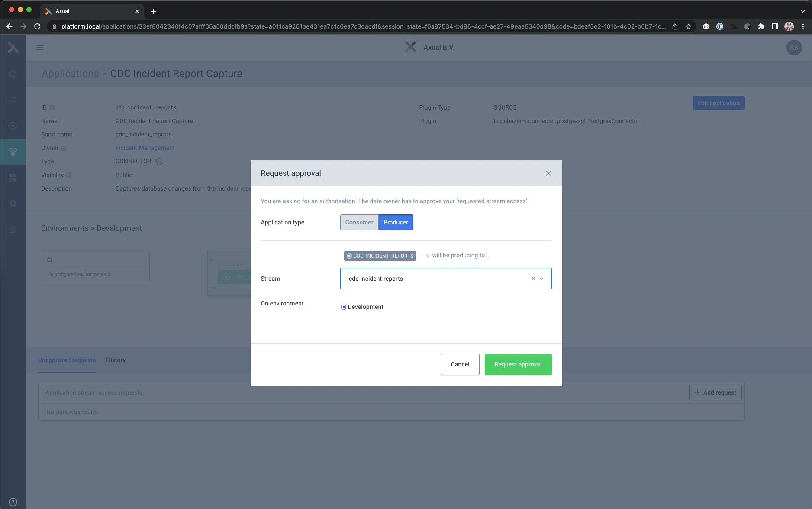Click the info icon next to Visibility
The width and height of the screenshot is (812, 509).
point(69,175)
